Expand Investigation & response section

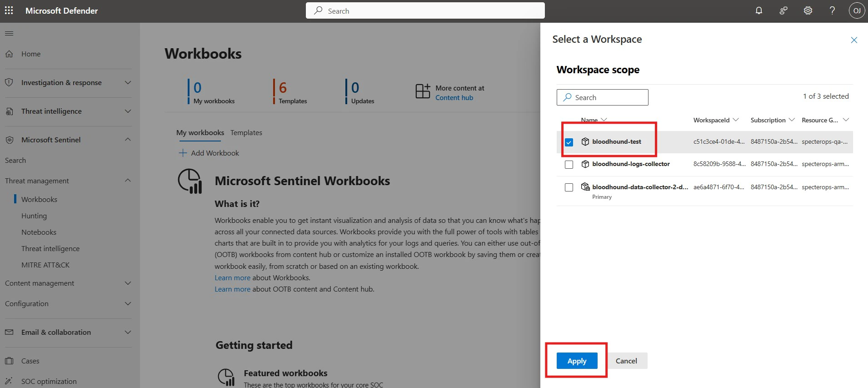coord(128,82)
